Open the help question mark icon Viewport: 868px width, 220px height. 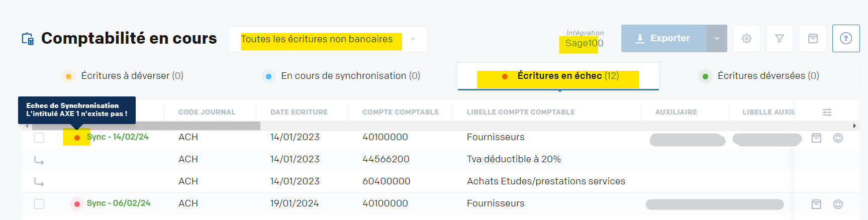point(846,39)
